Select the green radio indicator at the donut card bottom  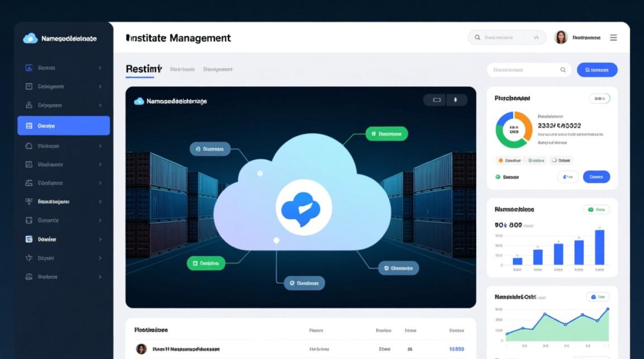click(498, 177)
